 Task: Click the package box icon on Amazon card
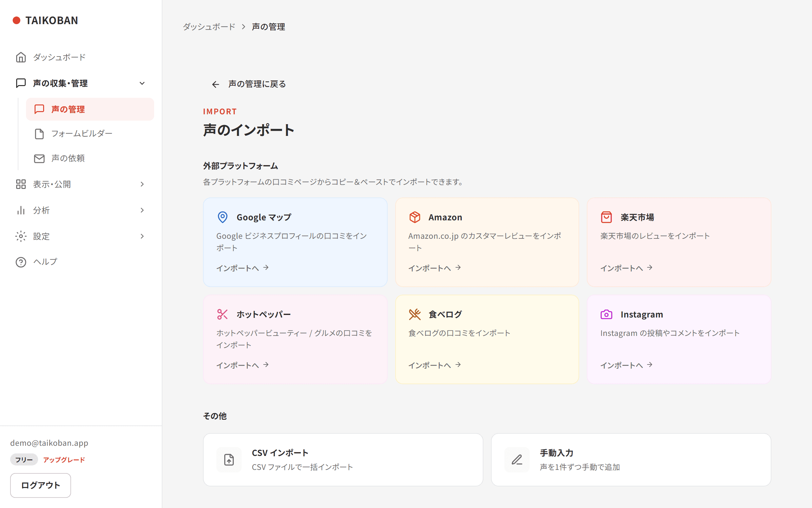(x=415, y=217)
